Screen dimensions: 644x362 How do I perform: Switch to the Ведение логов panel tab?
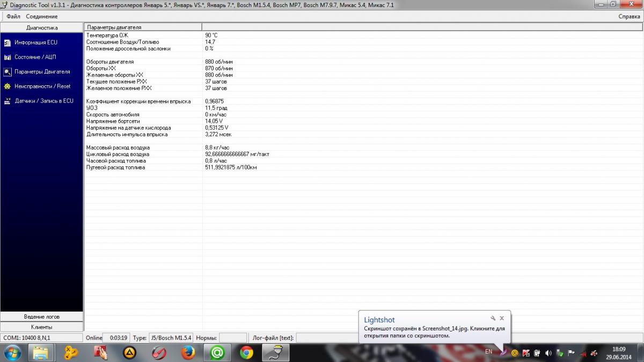click(42, 317)
